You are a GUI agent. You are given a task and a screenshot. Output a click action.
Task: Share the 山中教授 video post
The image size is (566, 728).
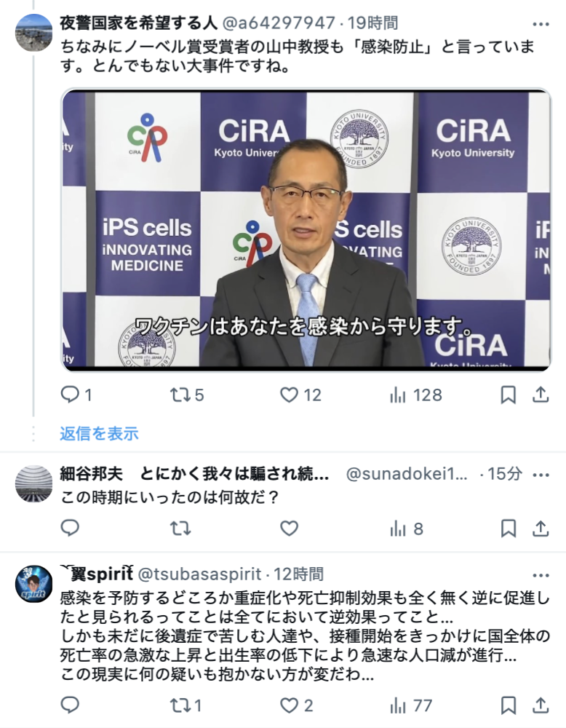pos(541,395)
